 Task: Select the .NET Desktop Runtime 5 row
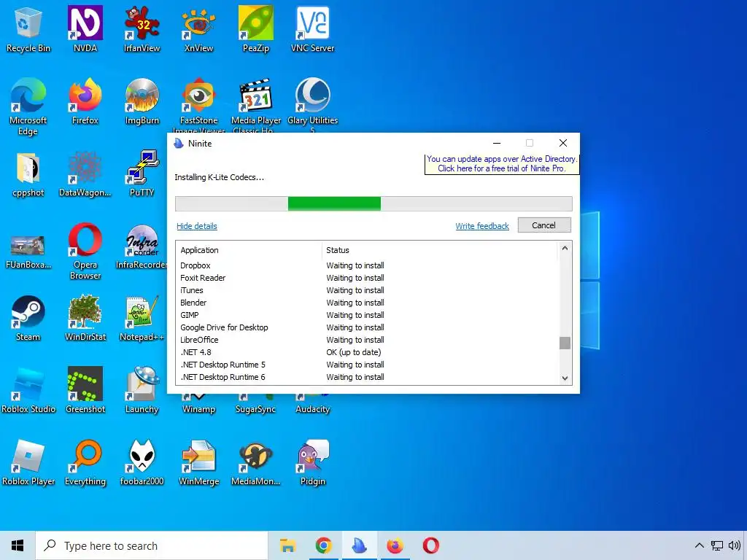368,365
